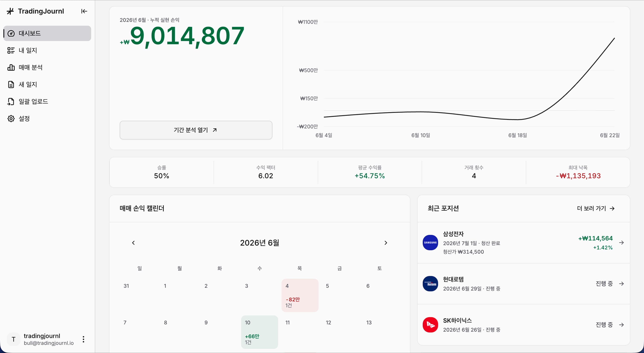
Task: Click the 승률 50% stat
Action: pos(161,172)
